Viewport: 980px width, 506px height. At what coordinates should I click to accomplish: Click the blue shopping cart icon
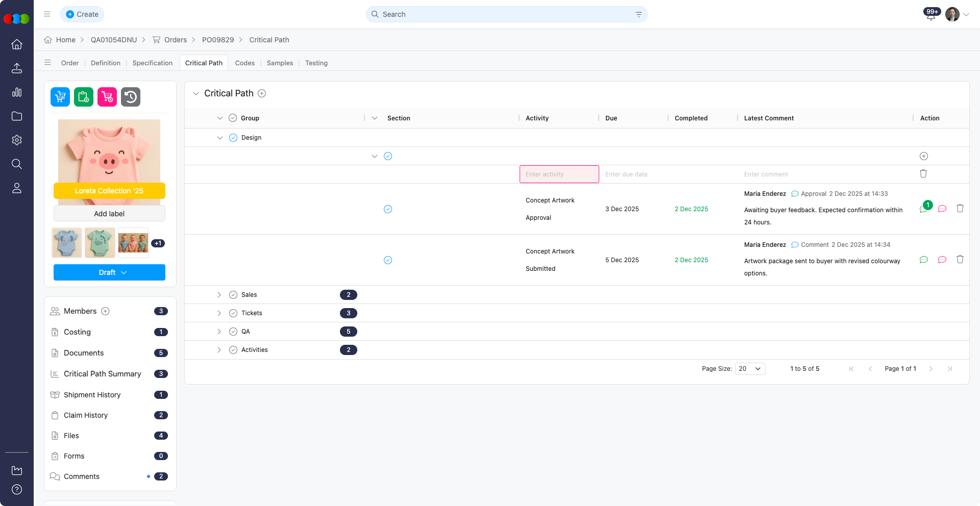pos(60,97)
